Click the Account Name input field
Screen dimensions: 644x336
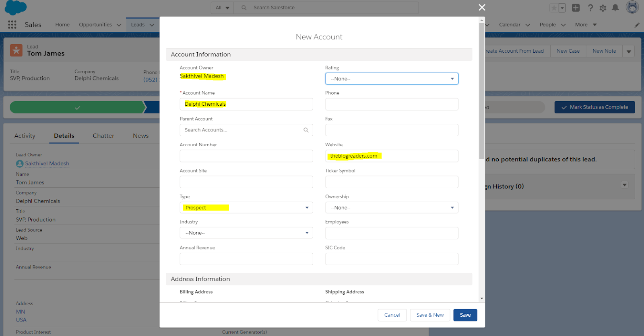(246, 104)
